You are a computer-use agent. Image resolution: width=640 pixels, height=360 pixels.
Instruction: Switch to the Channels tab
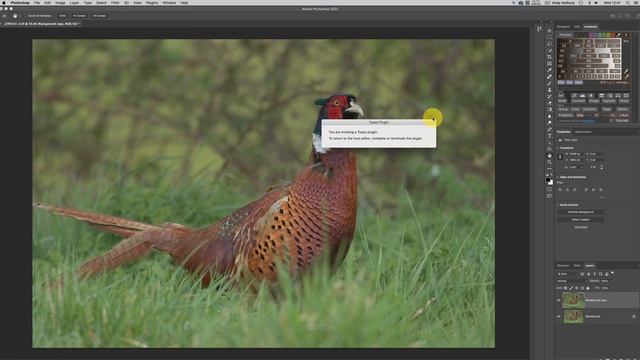click(x=563, y=266)
